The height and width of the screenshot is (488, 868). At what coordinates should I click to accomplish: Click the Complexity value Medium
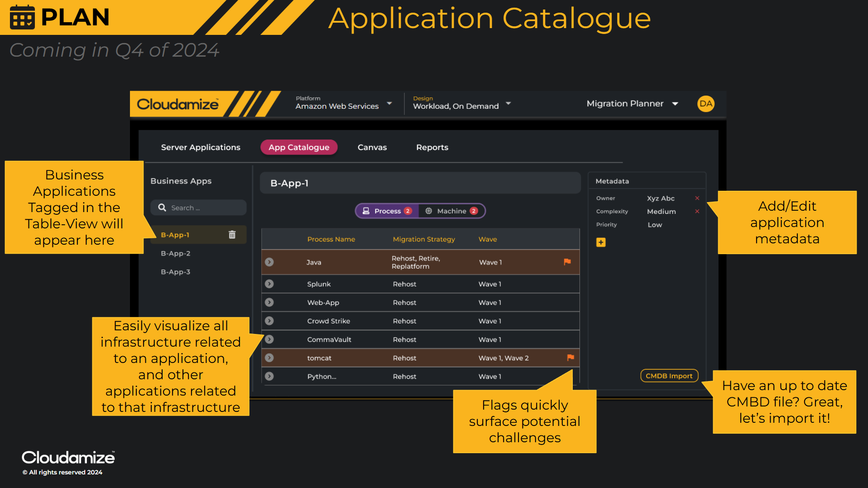[661, 211]
